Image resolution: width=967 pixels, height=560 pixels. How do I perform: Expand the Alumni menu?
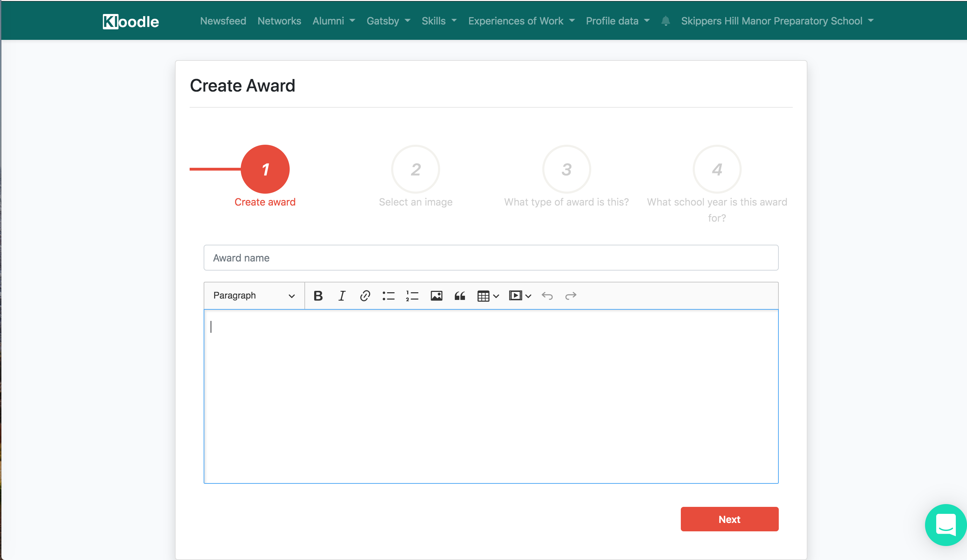pos(333,21)
